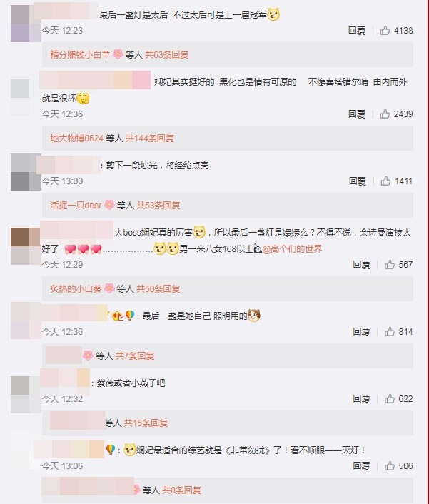This screenshot has width=429, height=504.
Task: Like the comment with 2439 likes
Action: point(385,114)
